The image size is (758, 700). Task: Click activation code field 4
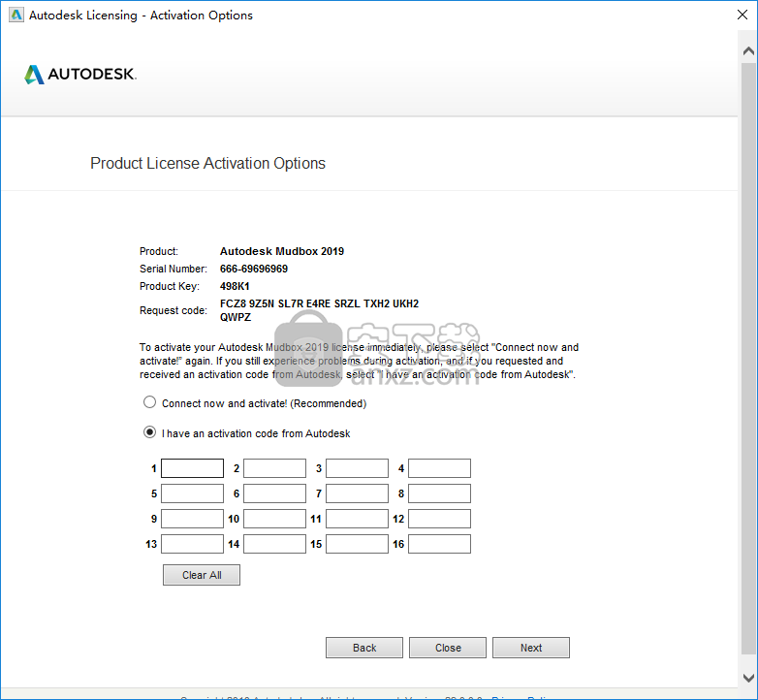click(x=439, y=468)
